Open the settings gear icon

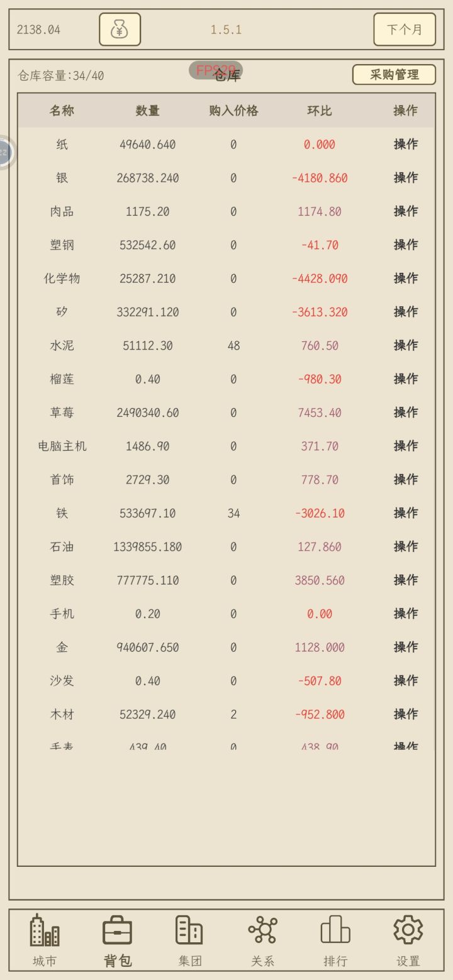tap(408, 930)
